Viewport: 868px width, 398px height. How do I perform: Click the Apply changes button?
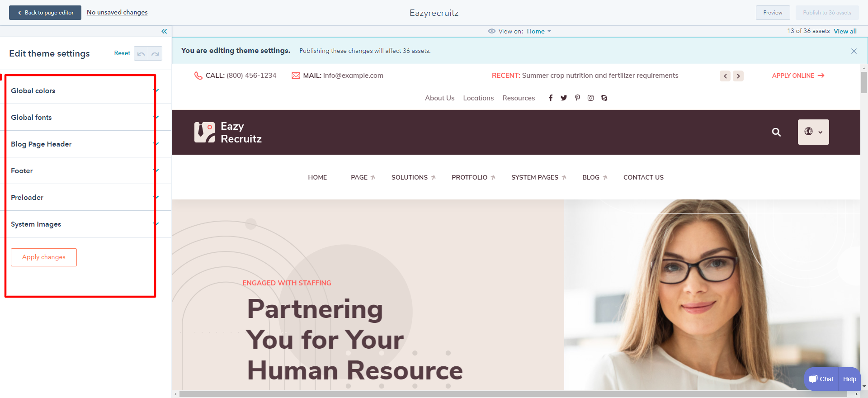(44, 257)
